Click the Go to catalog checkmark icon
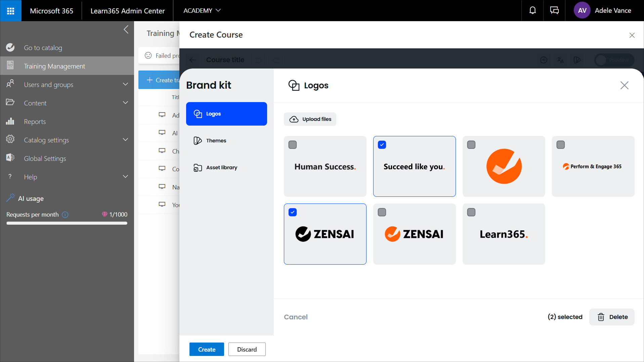 point(10,48)
